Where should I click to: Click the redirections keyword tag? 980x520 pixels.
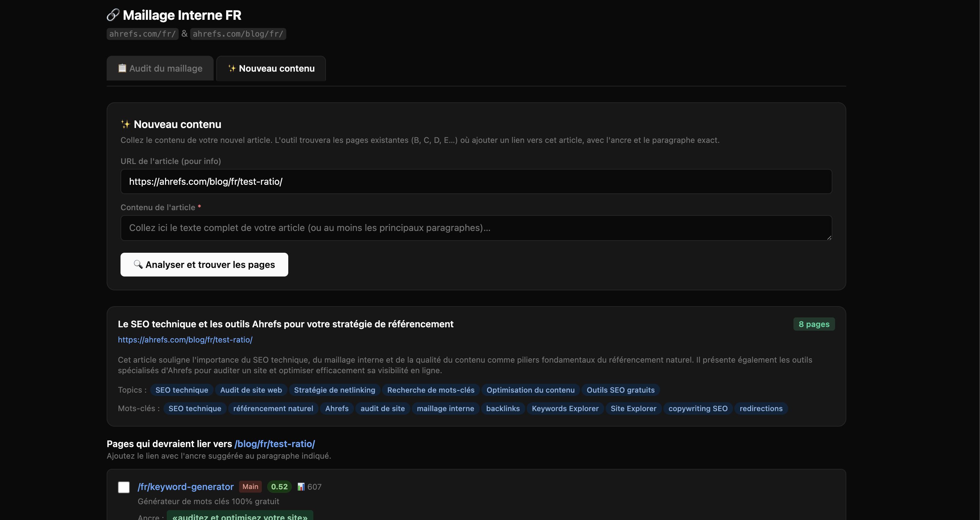coord(761,408)
